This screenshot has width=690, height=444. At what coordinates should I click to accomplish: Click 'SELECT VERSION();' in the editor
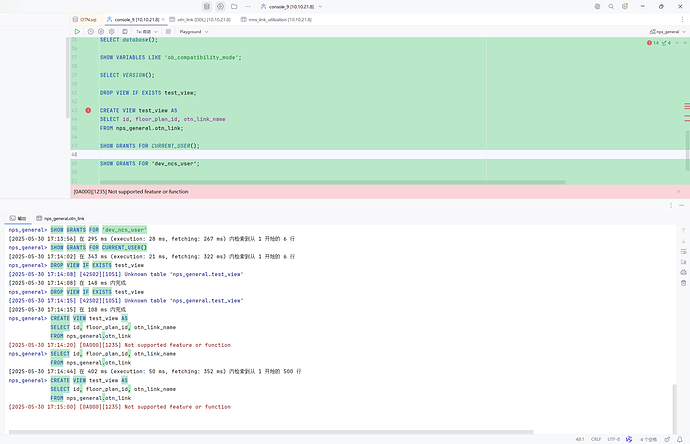point(127,75)
